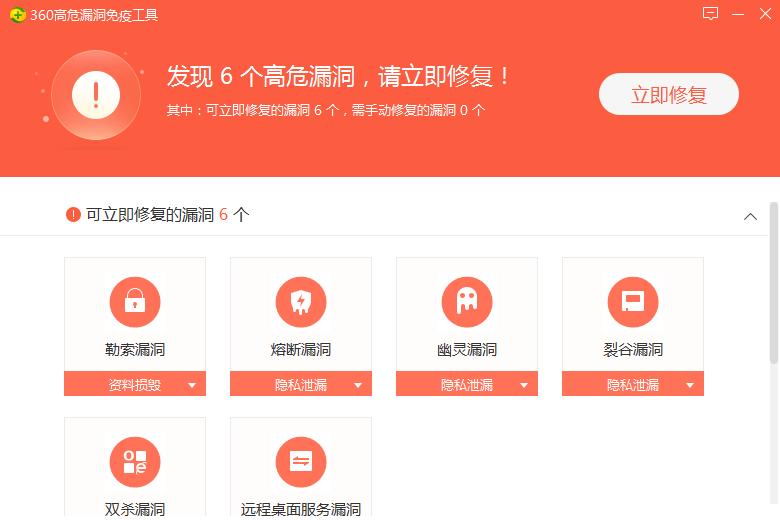The height and width of the screenshot is (520, 780).
Task: Click the 幽灵漏洞 label text
Action: point(467,349)
